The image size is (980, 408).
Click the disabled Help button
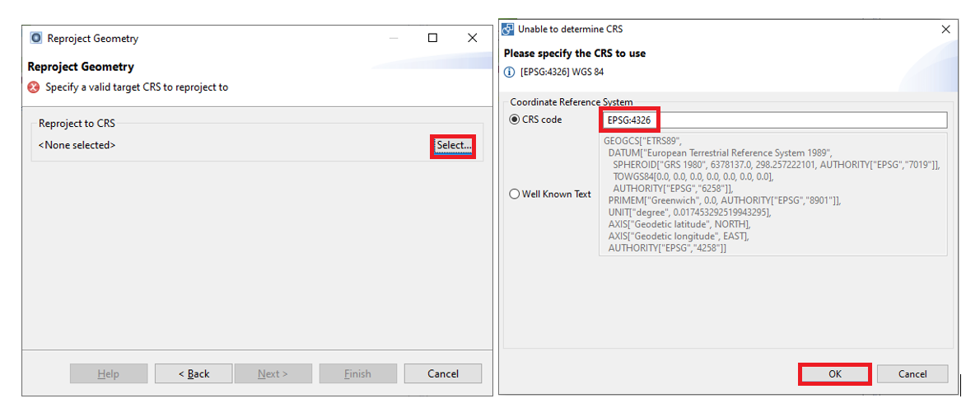[x=109, y=373]
